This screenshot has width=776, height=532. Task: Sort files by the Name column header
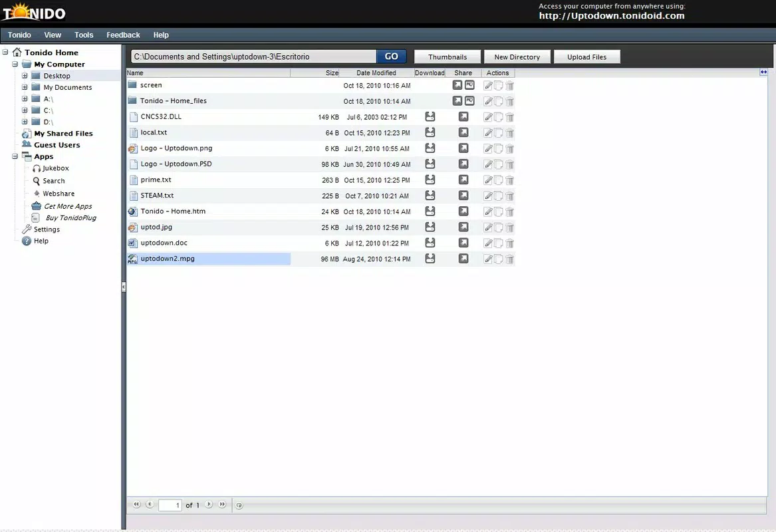click(x=208, y=72)
